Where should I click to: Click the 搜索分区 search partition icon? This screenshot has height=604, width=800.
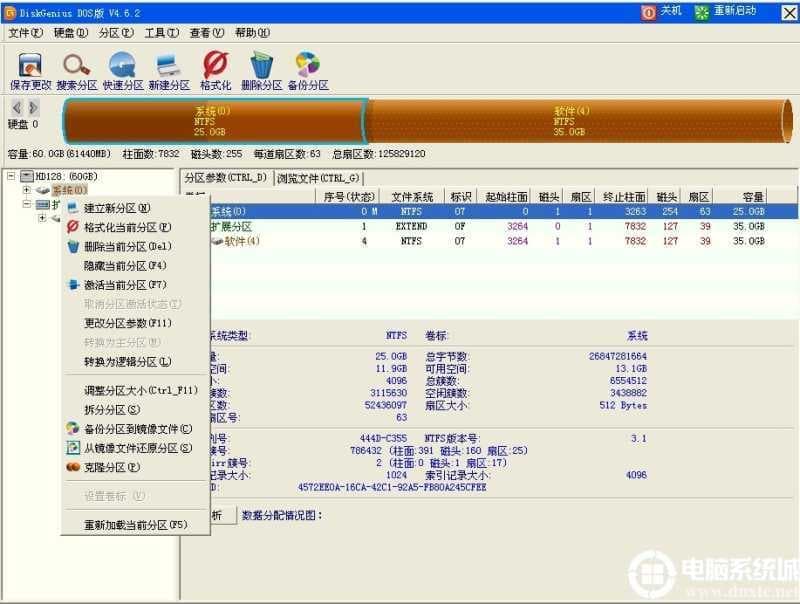(77, 70)
